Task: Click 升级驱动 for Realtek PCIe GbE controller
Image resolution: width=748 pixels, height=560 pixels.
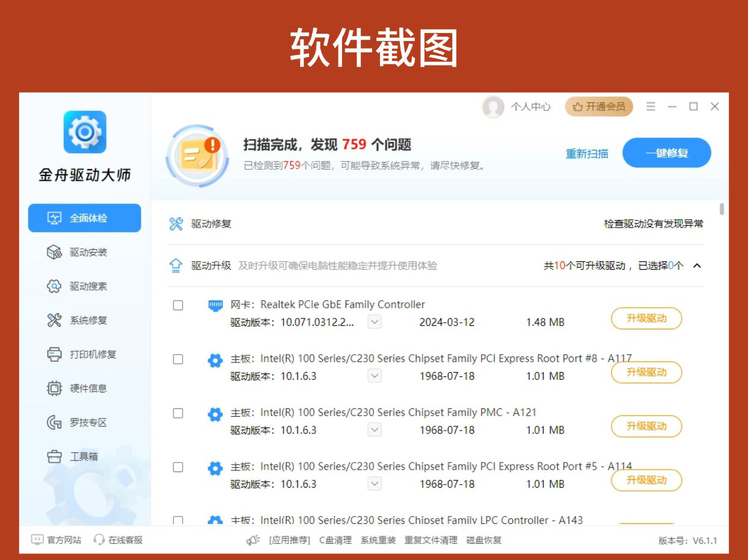Action: 647,319
